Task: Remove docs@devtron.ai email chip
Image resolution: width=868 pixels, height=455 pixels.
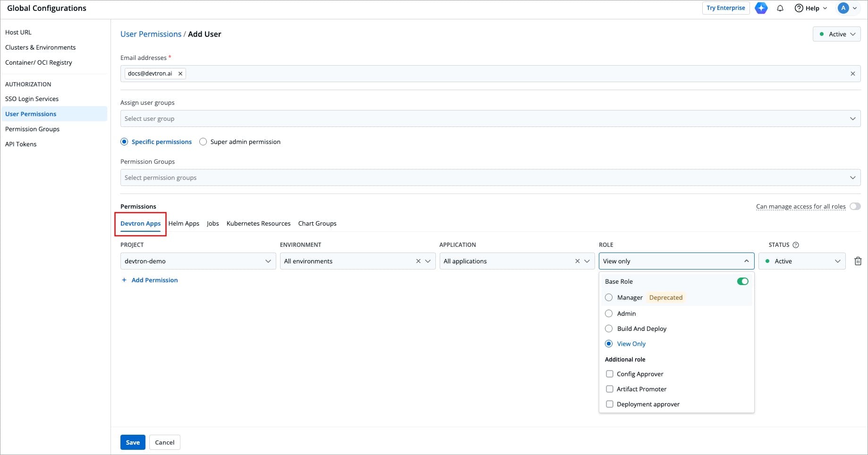Action: (180, 74)
